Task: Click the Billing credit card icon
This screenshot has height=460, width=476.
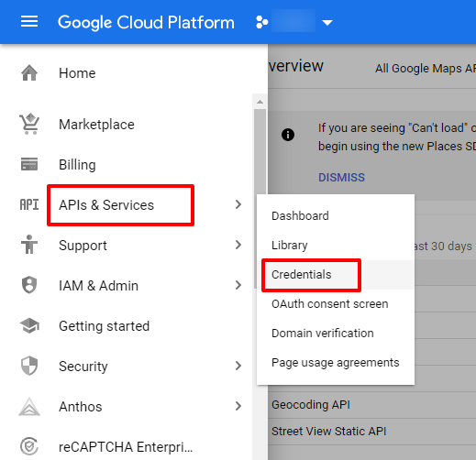Action: pyautogui.click(x=29, y=164)
